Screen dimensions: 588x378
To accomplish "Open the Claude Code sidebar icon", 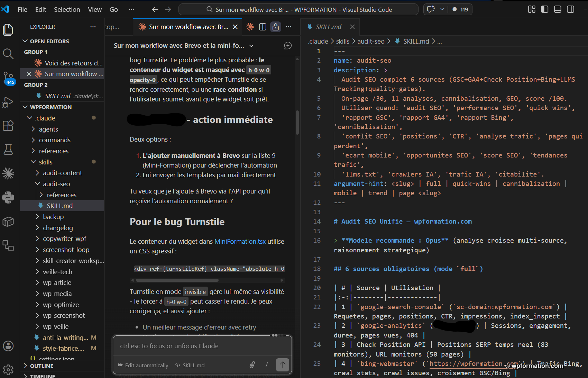I will click(x=8, y=173).
